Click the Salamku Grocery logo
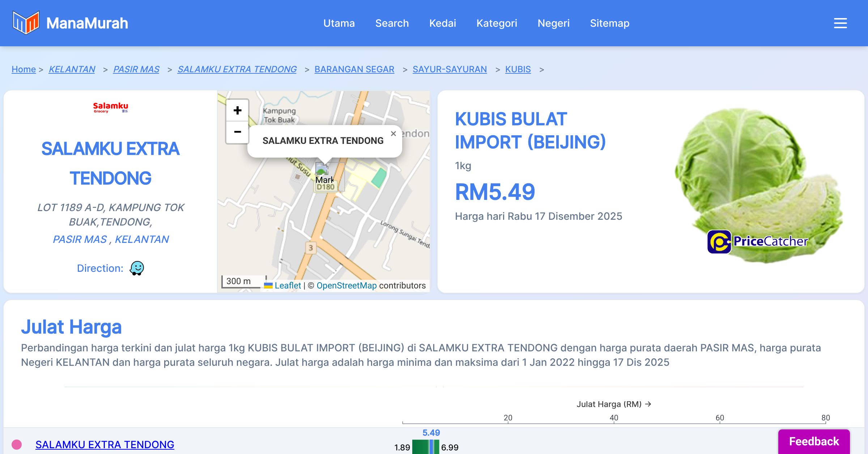This screenshot has height=454, width=868. pyautogui.click(x=110, y=107)
